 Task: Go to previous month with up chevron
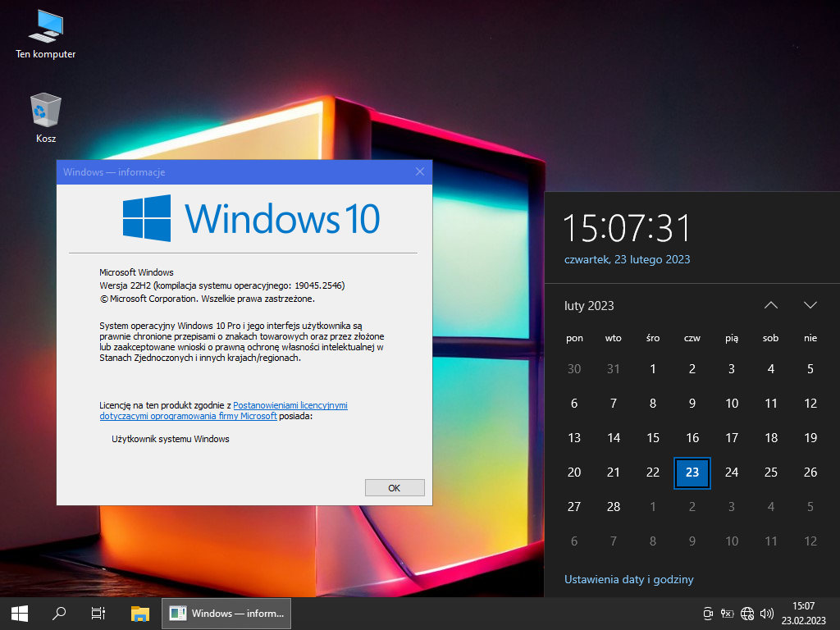point(770,305)
